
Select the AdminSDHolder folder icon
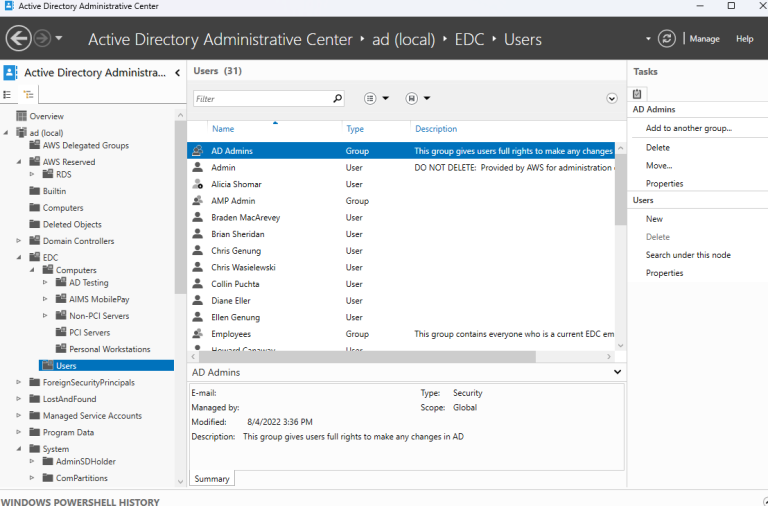click(48, 461)
